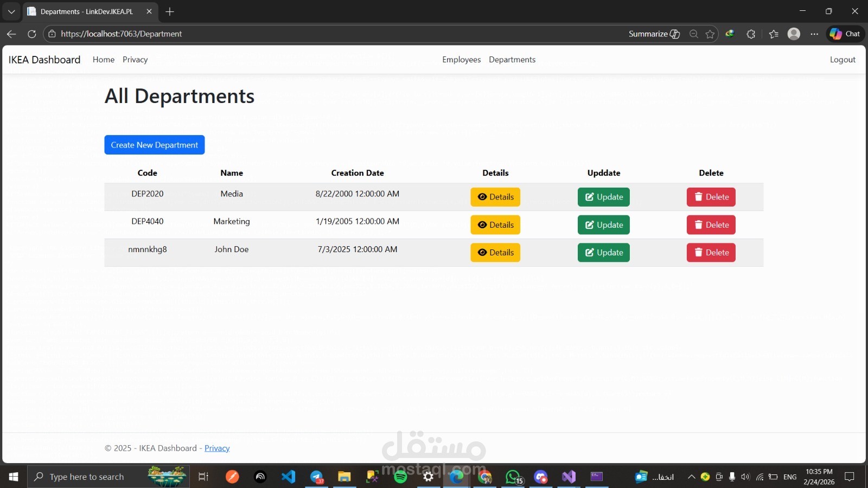Screen dimensions: 868x488
Task: Show hidden system tray icons
Action: (x=691, y=477)
